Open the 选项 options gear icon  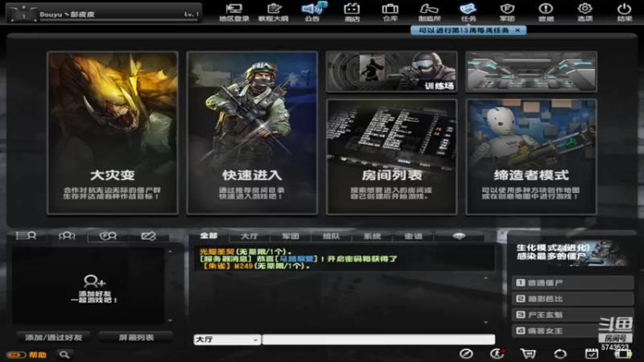[x=585, y=12]
